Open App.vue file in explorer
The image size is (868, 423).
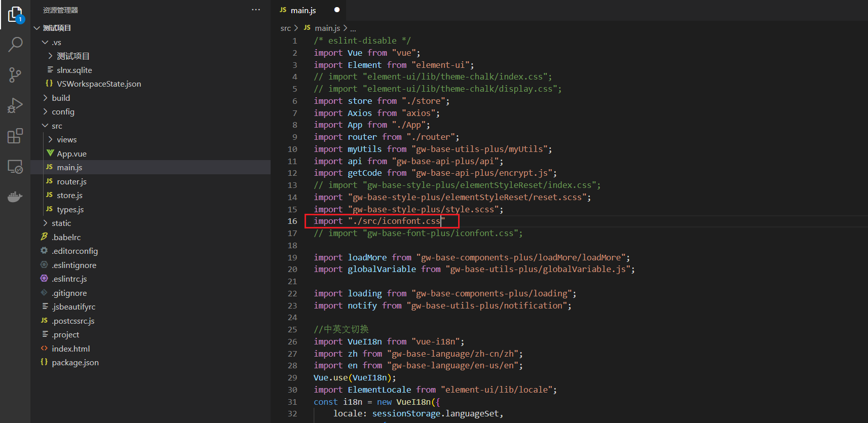(71, 153)
